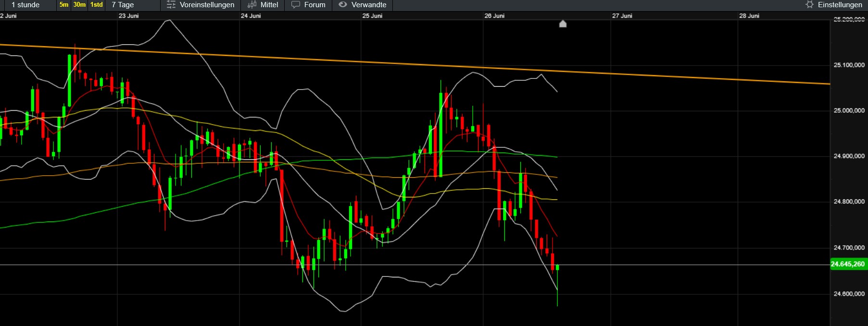Click the candlestick icon next to Mittel
This screenshot has height=326, width=868.
pos(252,5)
